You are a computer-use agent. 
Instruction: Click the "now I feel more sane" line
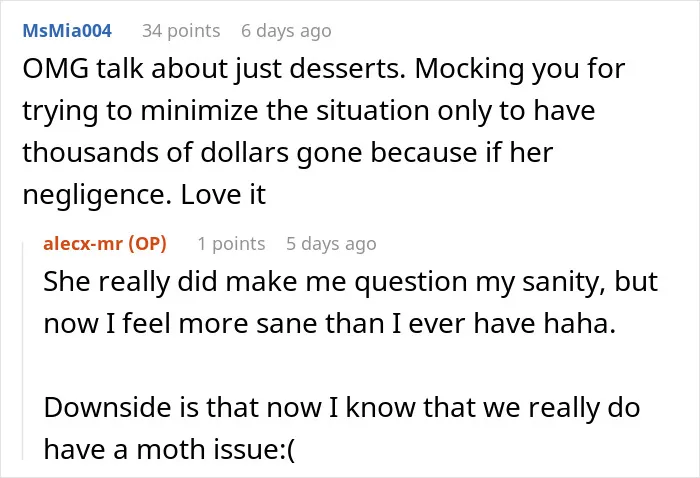coord(329,324)
